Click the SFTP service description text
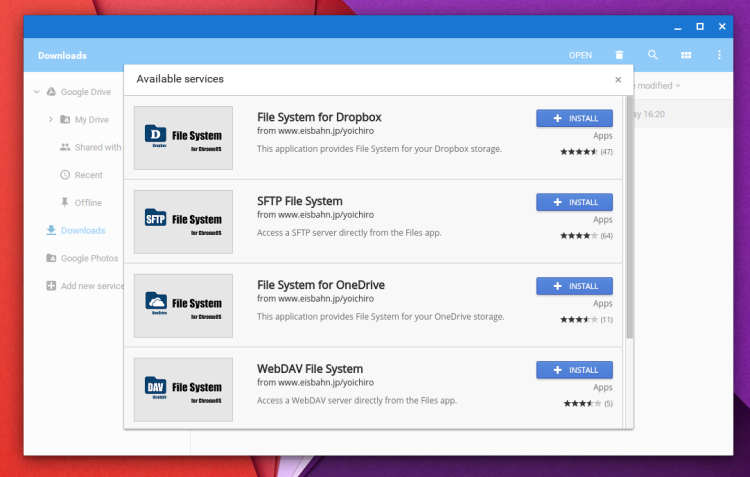 tap(349, 233)
